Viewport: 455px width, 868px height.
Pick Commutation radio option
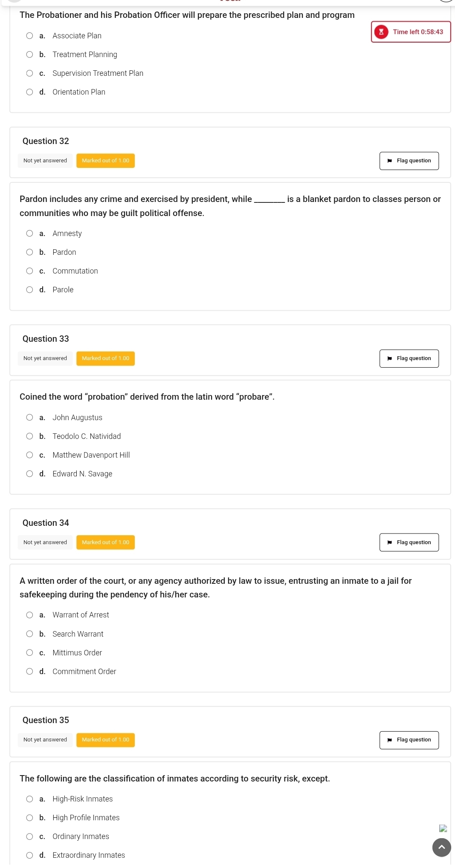coord(29,271)
